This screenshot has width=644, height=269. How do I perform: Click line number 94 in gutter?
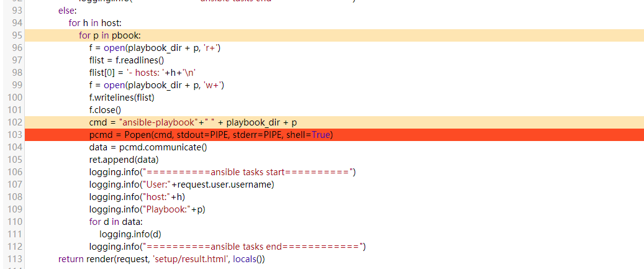pyautogui.click(x=17, y=23)
